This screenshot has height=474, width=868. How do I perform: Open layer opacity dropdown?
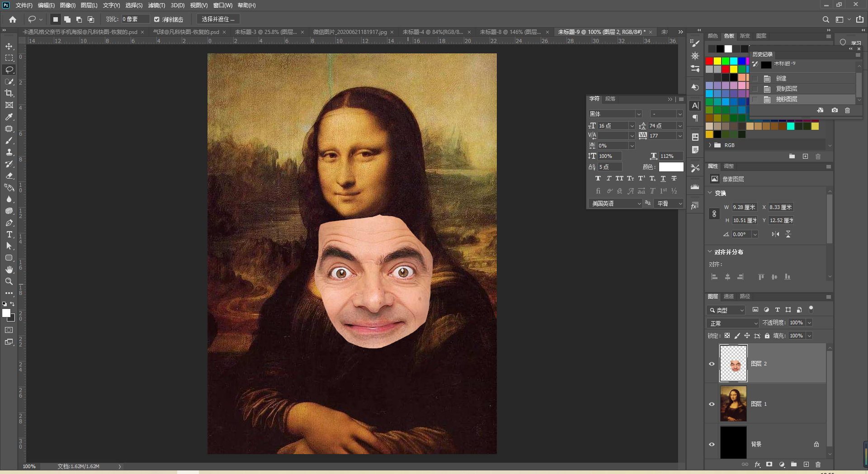pos(809,322)
